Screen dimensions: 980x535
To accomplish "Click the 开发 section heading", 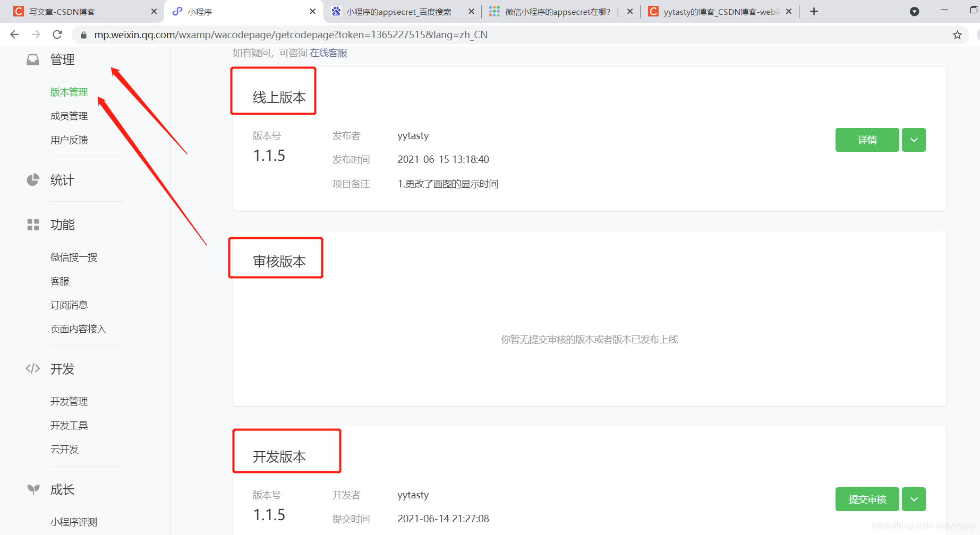I will [x=62, y=369].
